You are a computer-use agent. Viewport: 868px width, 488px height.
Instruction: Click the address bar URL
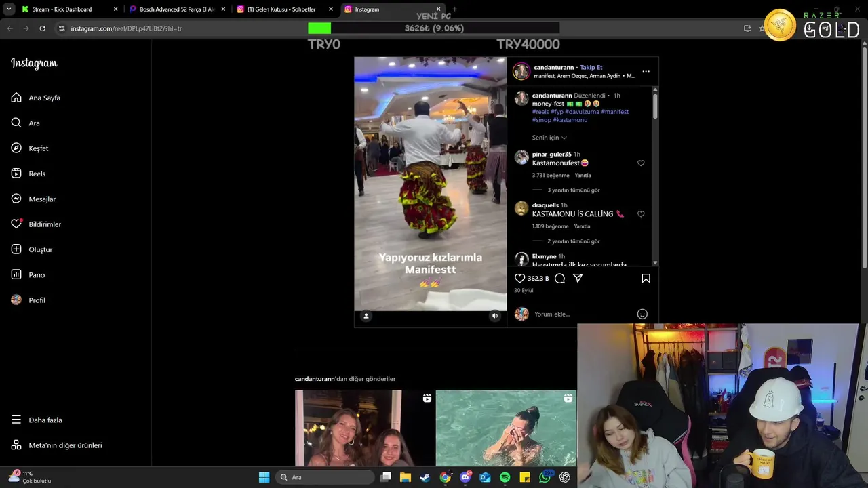pyautogui.click(x=126, y=28)
